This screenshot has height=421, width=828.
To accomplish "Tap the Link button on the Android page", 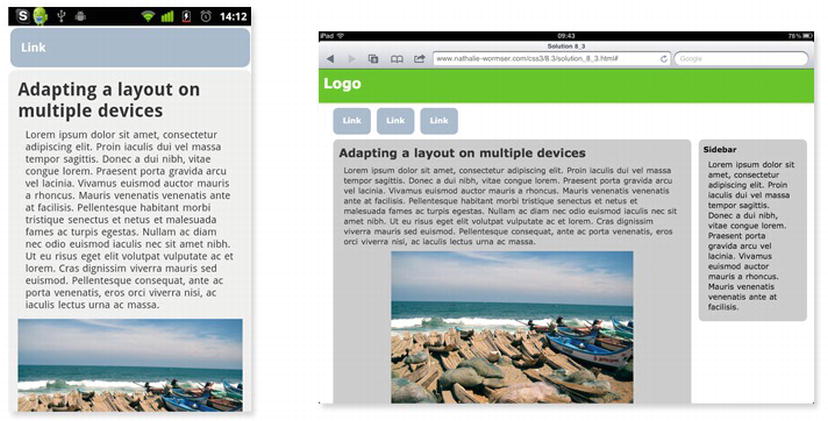I will [x=130, y=48].
